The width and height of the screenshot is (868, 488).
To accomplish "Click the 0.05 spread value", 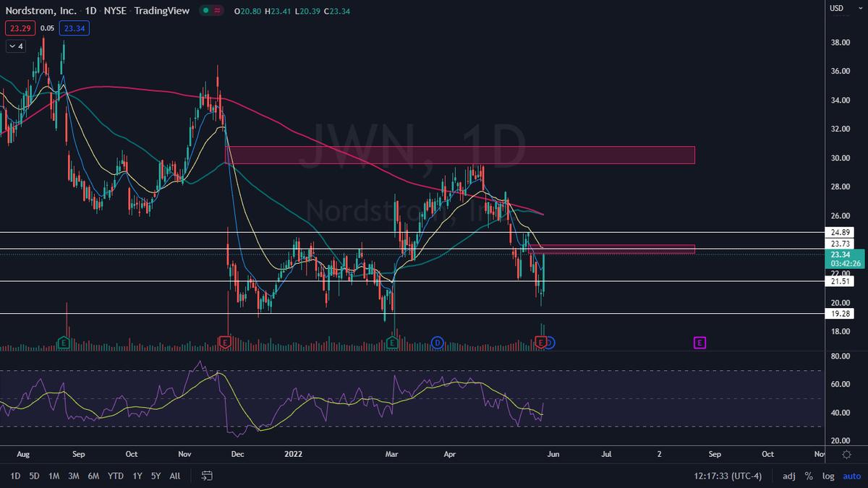I will pos(46,28).
